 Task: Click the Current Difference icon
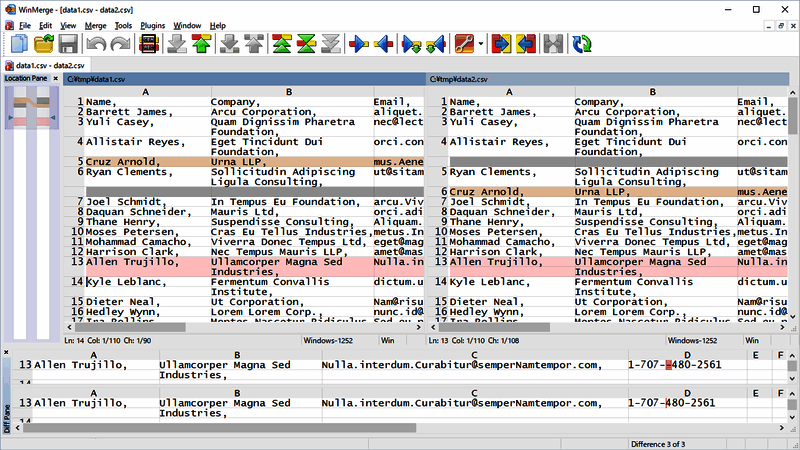tap(308, 43)
